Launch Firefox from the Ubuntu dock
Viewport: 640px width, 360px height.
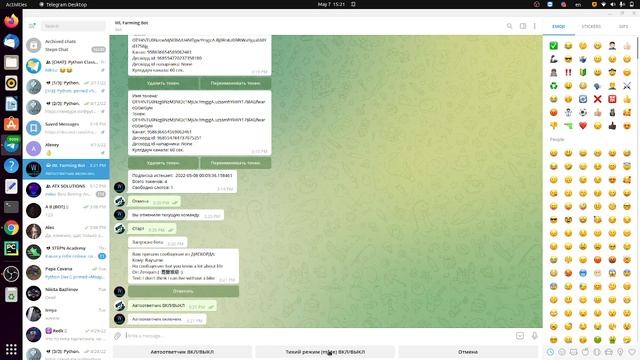pos(11,21)
